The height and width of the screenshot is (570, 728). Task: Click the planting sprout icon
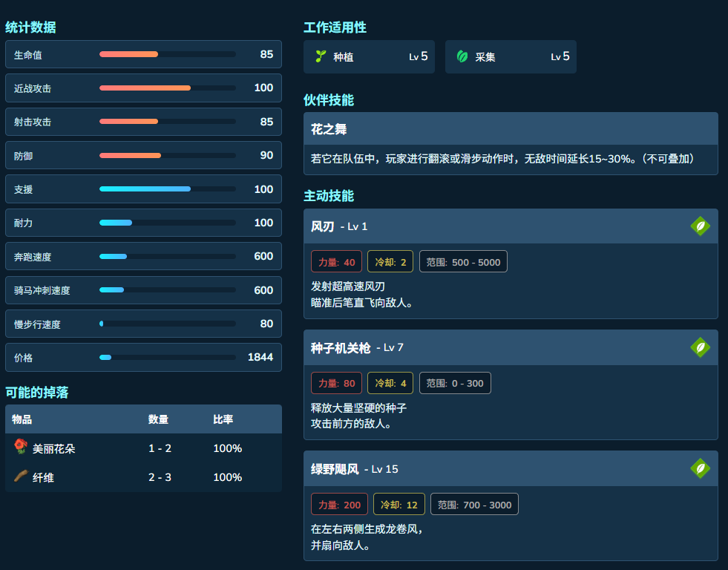(321, 56)
